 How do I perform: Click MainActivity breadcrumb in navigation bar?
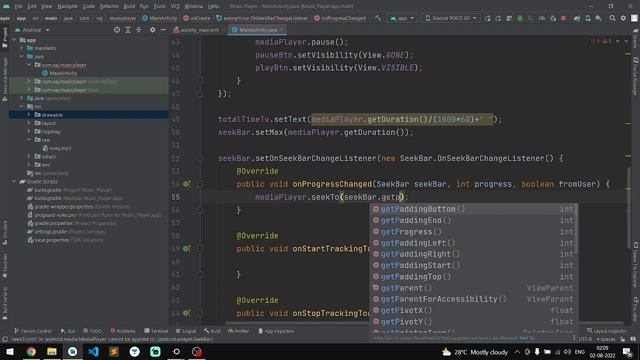160,18
